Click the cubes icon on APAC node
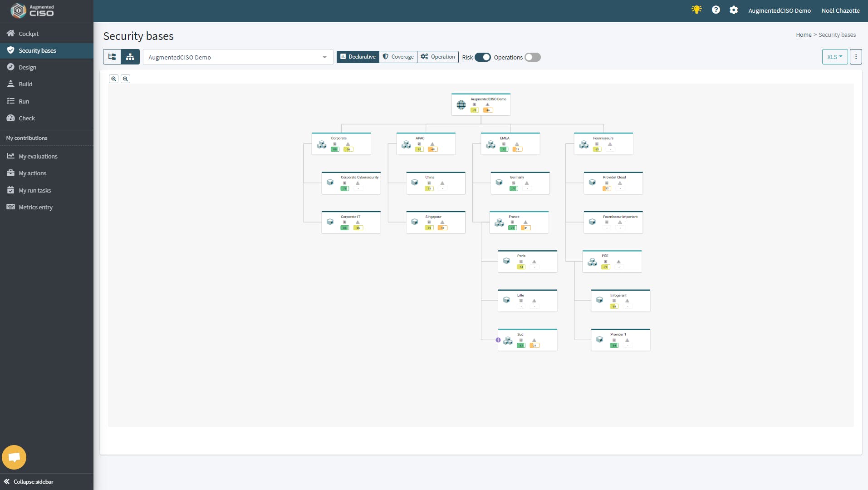The height and width of the screenshot is (490, 868). 406,144
